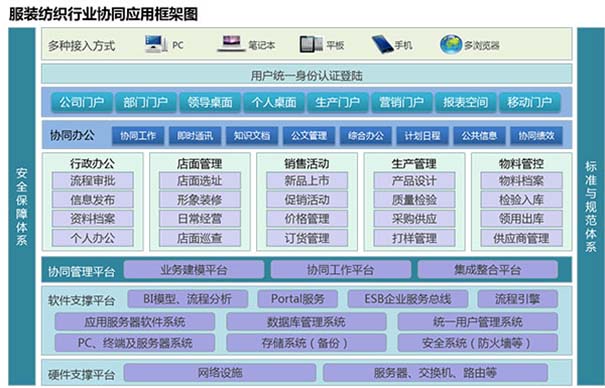Click the 安全保障体系 vertical side bar
This screenshot has height=388, width=605.
coord(22,206)
